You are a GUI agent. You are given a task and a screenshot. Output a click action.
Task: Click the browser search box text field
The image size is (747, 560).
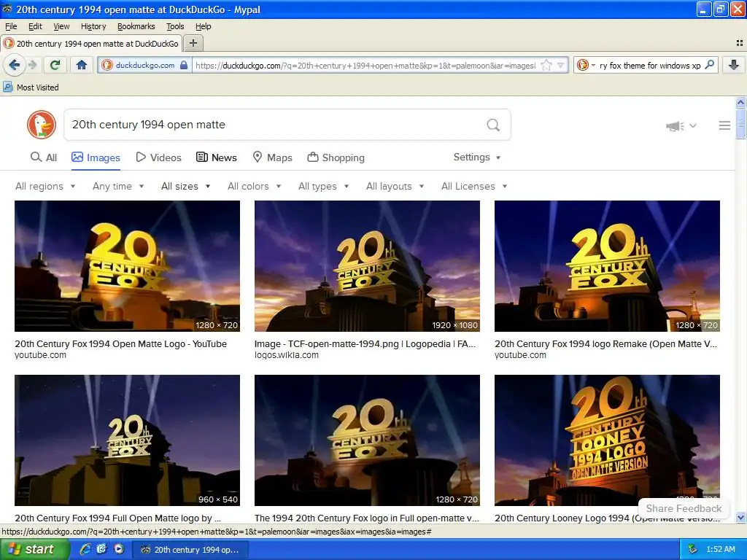650,65
